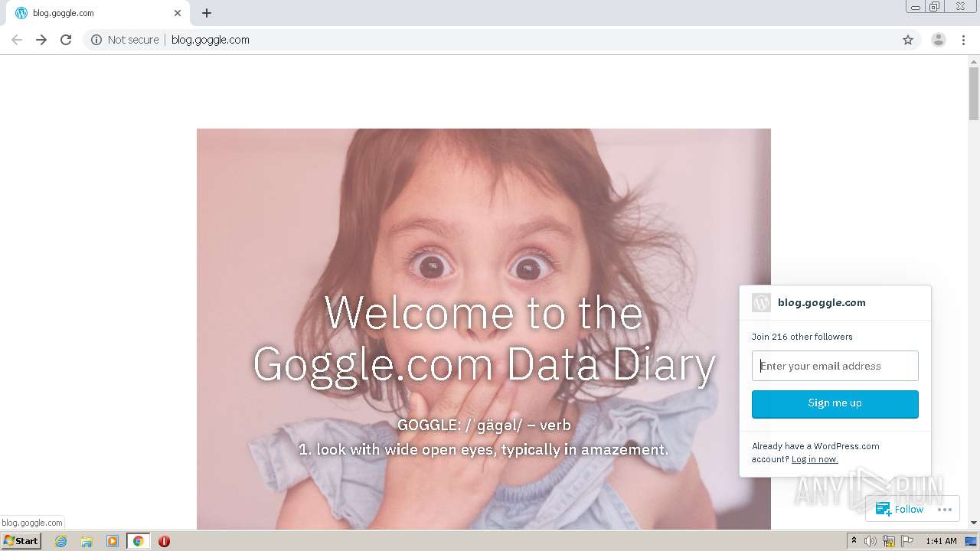Click the Welcome to the Goggle.com Data Diary heading
The image size is (980, 551).
pos(484,337)
